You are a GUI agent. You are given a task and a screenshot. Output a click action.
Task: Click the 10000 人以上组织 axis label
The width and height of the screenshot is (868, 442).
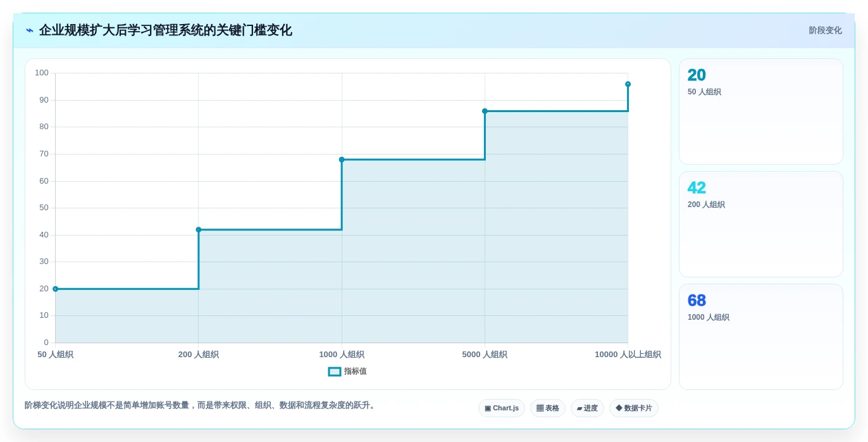628,355
